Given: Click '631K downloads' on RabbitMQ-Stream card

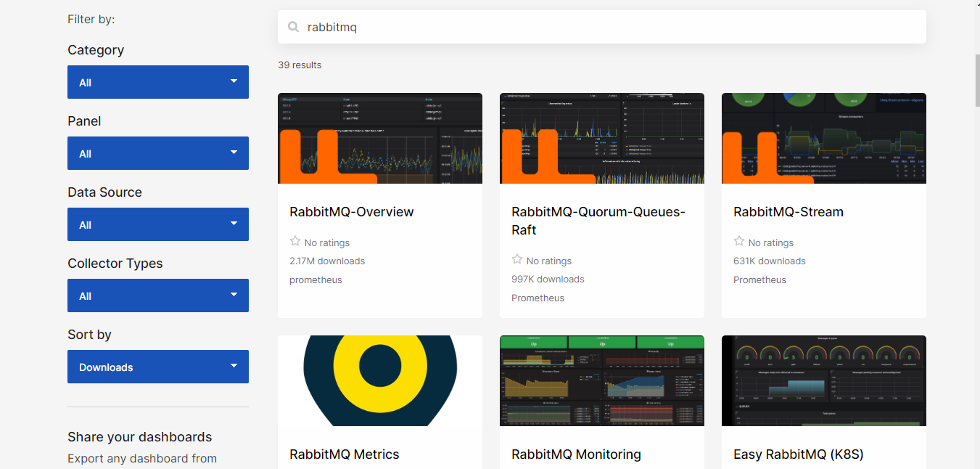Looking at the screenshot, I should 770,261.
